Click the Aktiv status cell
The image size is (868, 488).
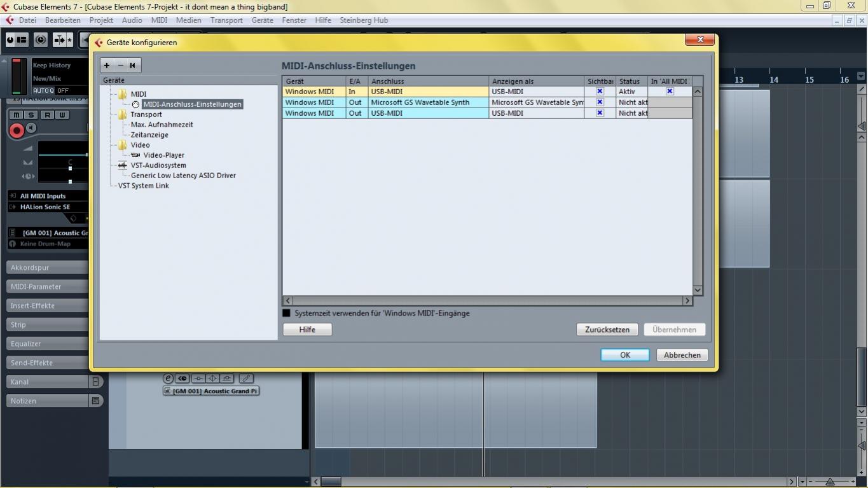point(631,92)
